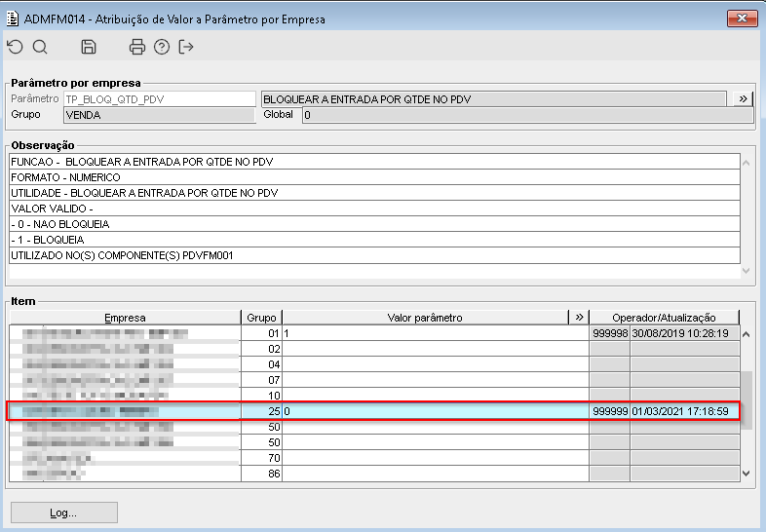The image size is (766, 532).
Task: Select the grupo cell 01
Action: [261, 333]
